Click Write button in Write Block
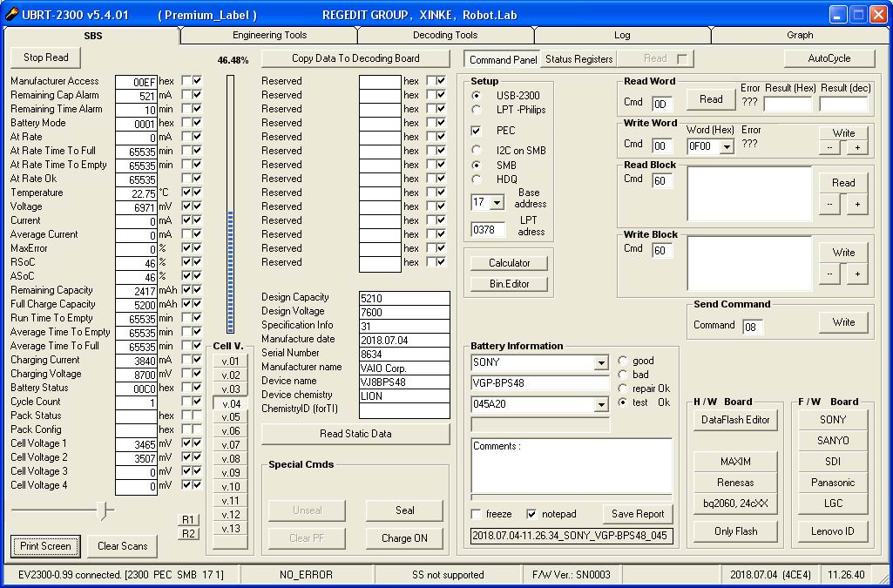Image resolution: width=893 pixels, height=588 pixels. coord(843,253)
